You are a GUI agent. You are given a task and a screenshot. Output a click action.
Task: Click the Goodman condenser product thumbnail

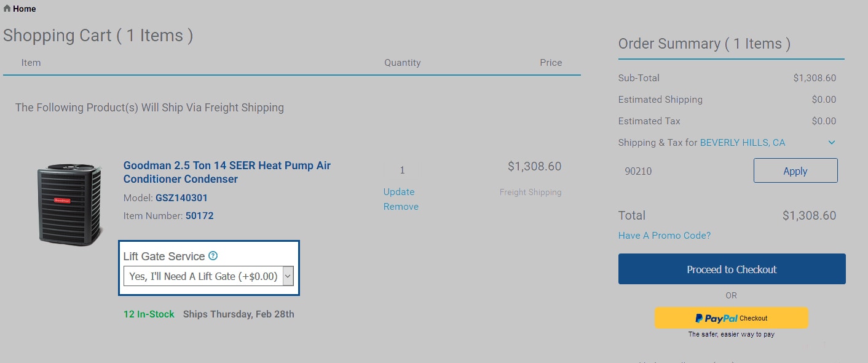click(x=68, y=202)
